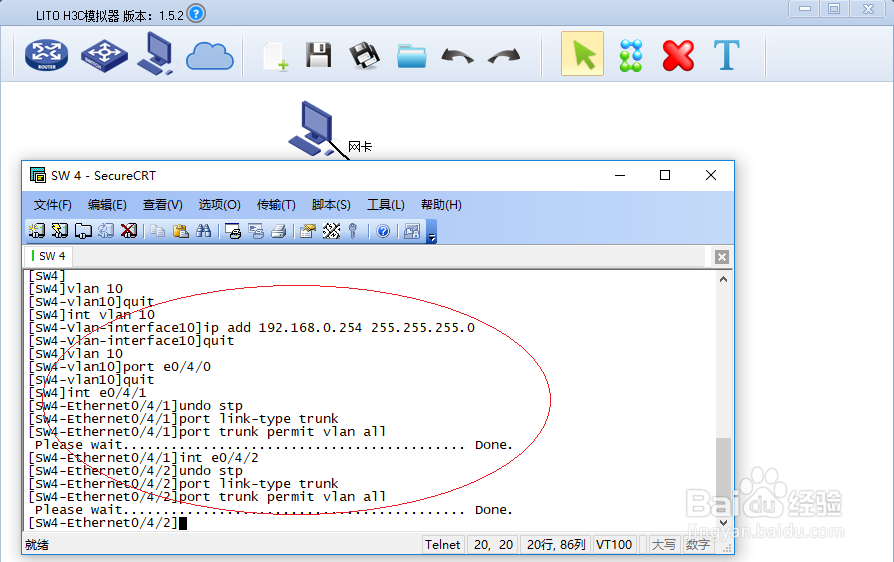Add a switch device from the toolbar
The image size is (894, 562).
(104, 55)
